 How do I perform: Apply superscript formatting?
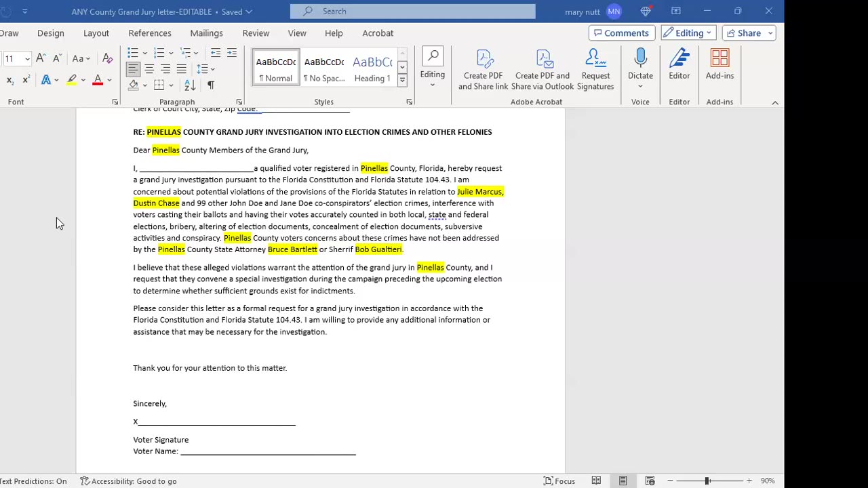(x=26, y=80)
